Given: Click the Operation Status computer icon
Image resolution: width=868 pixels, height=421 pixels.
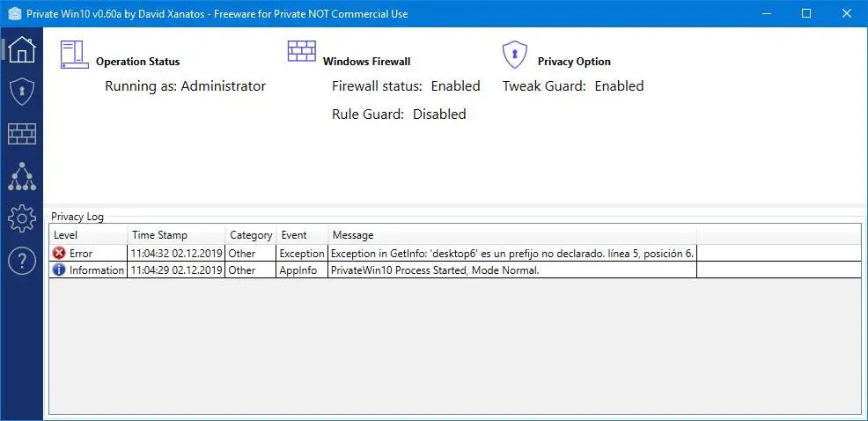Looking at the screenshot, I should pyautogui.click(x=74, y=55).
